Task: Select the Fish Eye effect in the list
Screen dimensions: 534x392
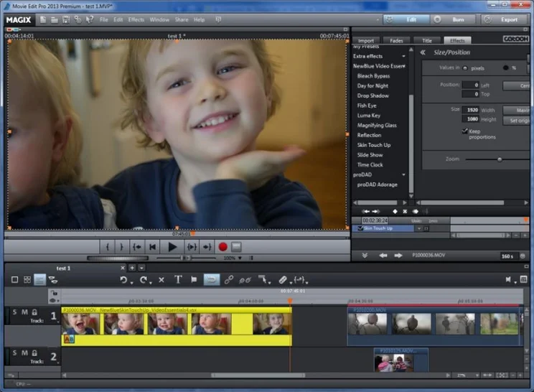Action: click(367, 106)
